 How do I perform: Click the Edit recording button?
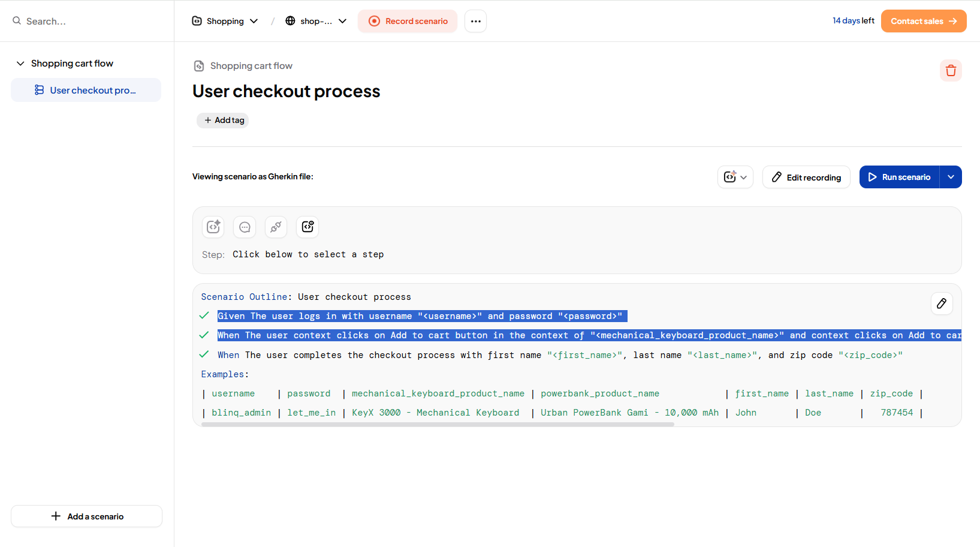806,177
